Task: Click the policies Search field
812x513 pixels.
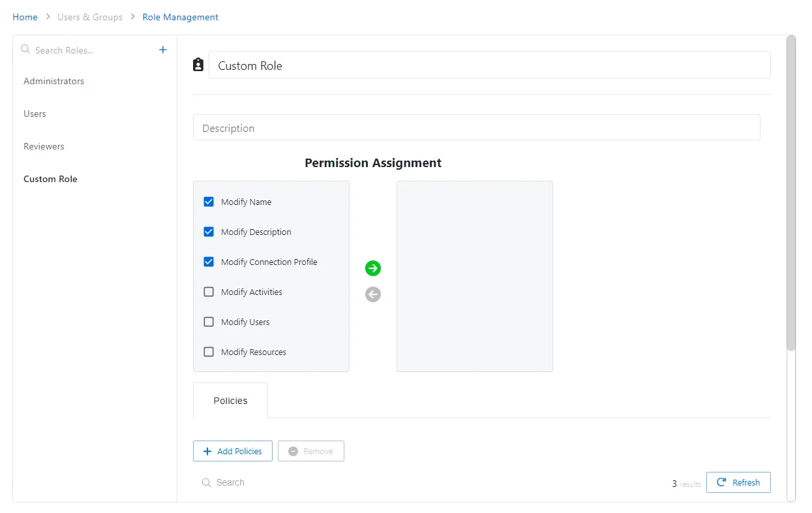Action: (x=430, y=482)
